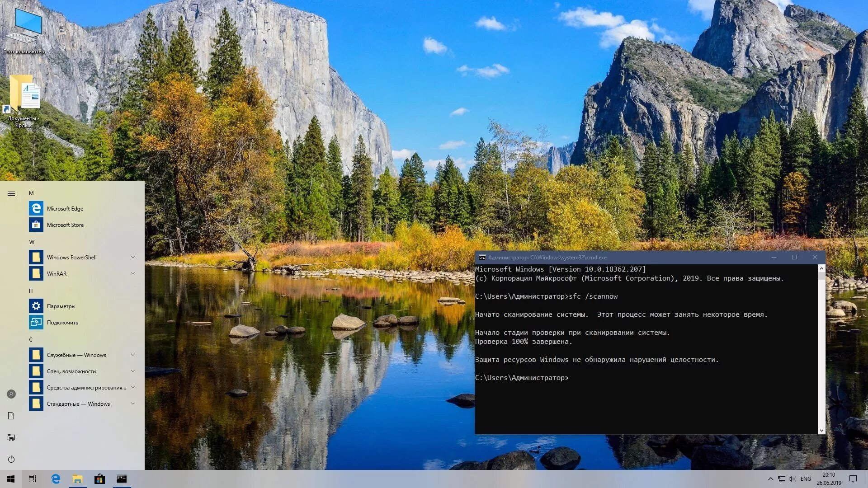This screenshot has height=488, width=868.
Task: Toggle the Start menu hamburger button
Action: pyautogui.click(x=11, y=193)
